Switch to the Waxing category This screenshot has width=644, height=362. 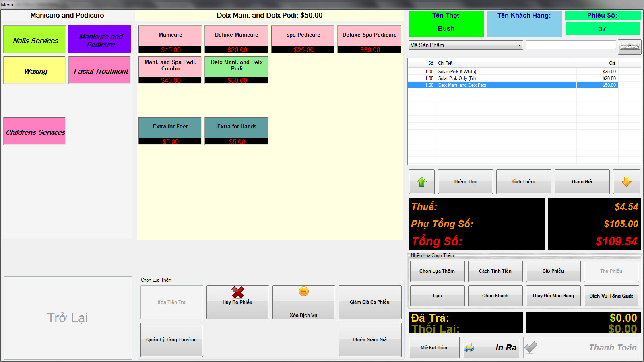(x=35, y=70)
